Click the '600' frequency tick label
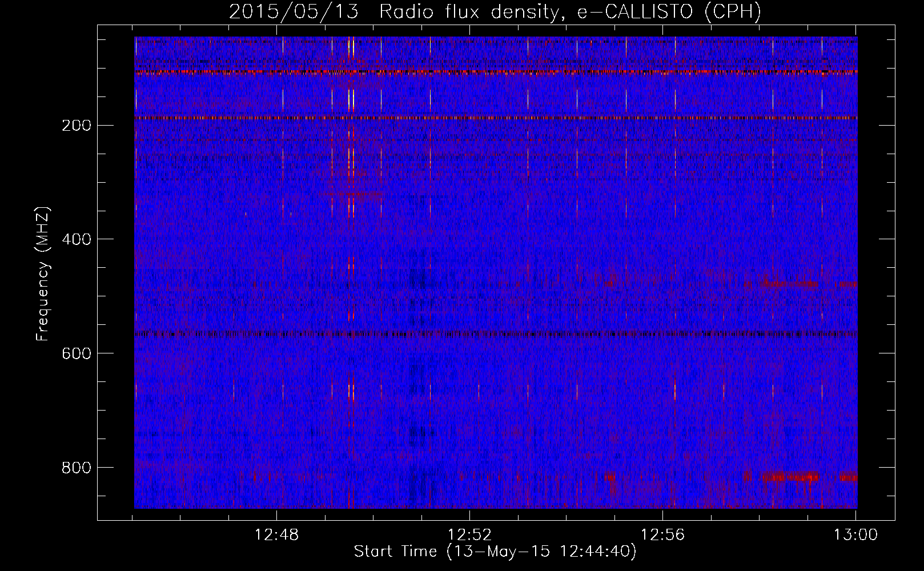924x571 pixels. point(76,353)
